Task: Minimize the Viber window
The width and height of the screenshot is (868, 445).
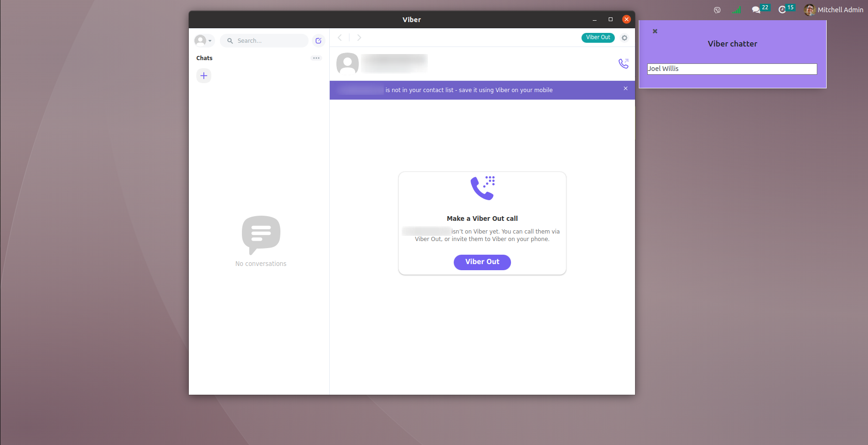Action: (x=595, y=20)
